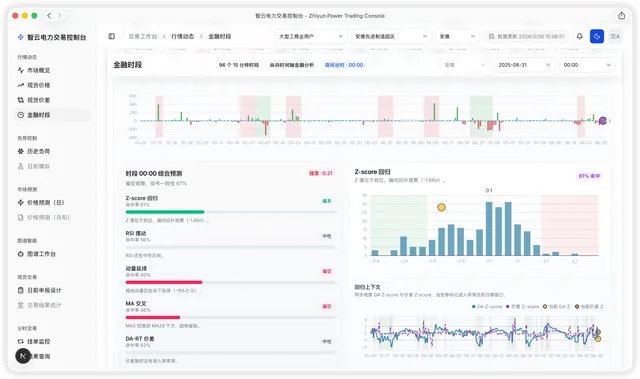Click the 纵向时间轴金融分析 tag
The image size is (640, 379).
point(291,65)
